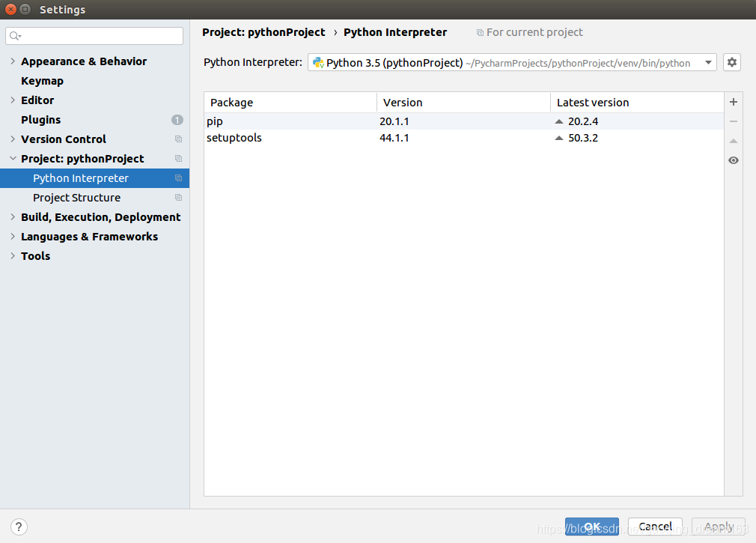Open the Python Interpreter dropdown arrow
This screenshot has height=543, width=756.
click(x=708, y=63)
